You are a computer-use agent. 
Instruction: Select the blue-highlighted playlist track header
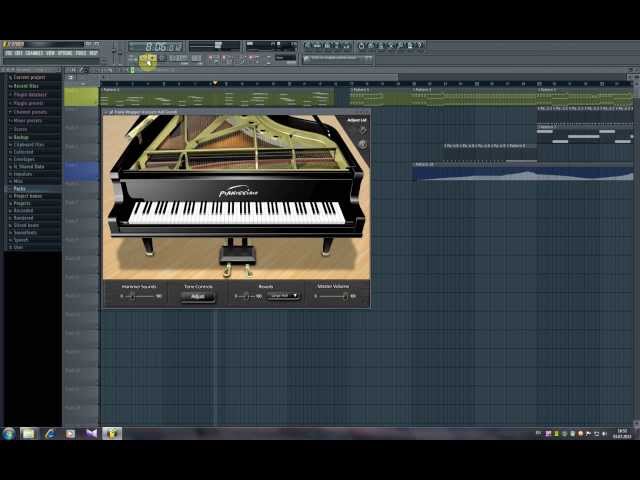[x=81, y=171]
